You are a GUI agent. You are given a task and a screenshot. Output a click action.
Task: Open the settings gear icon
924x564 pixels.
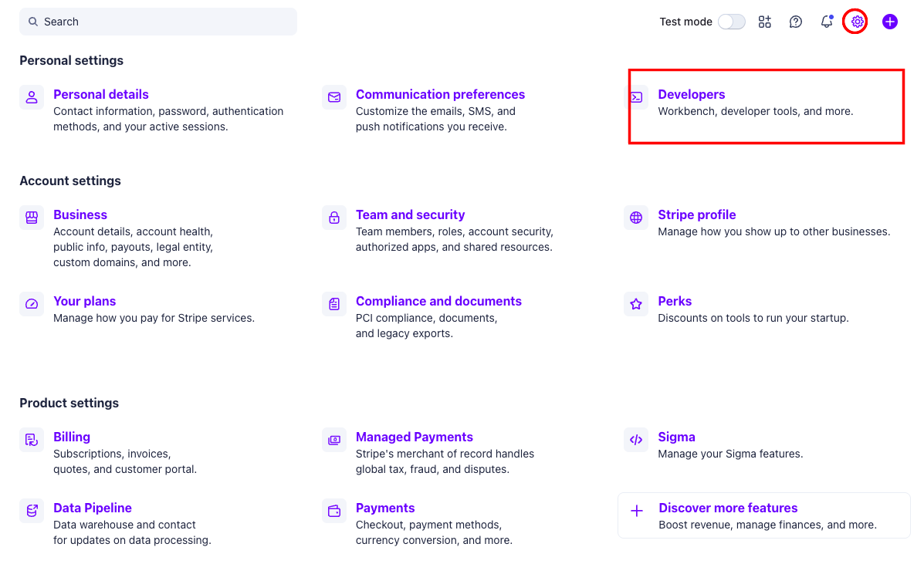855,22
